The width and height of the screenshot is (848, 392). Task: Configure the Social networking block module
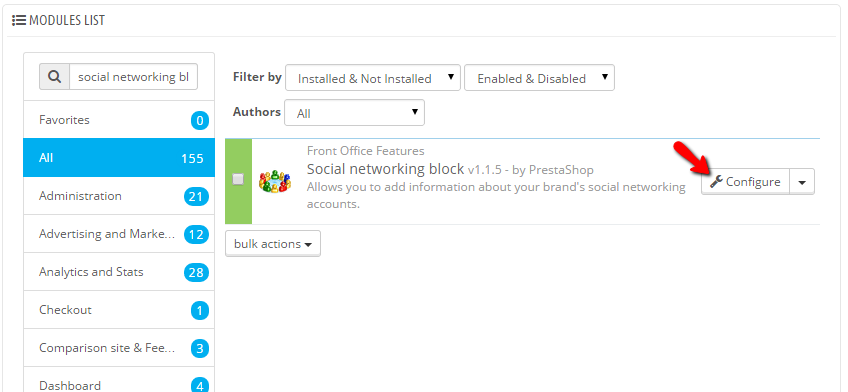tap(746, 182)
